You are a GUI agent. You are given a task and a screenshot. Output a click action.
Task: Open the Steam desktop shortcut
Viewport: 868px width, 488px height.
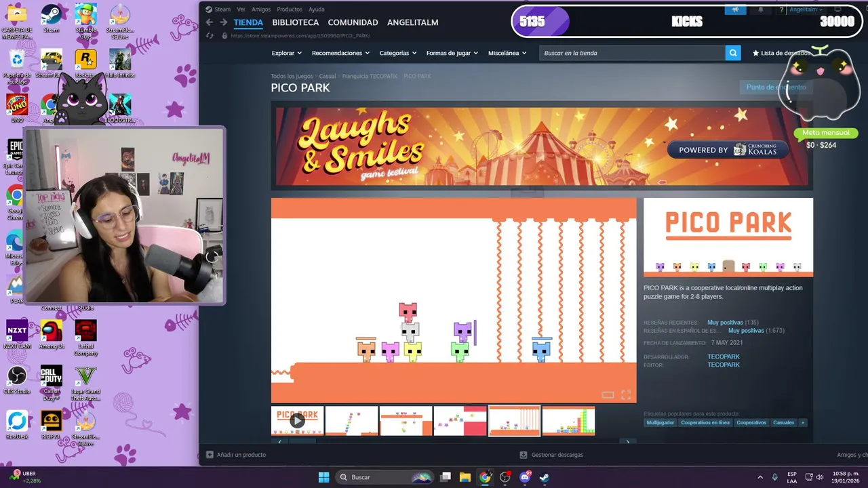[x=51, y=18]
